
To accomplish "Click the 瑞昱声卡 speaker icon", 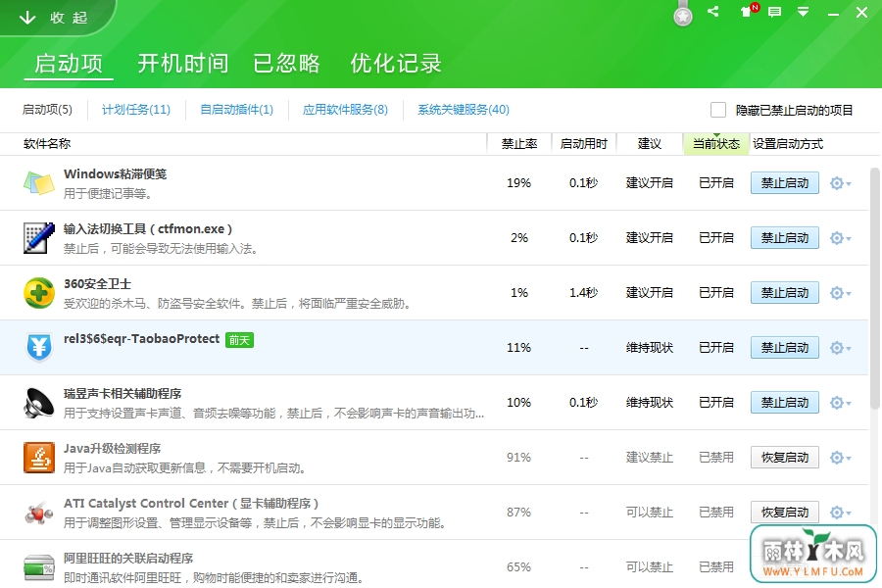I will tap(39, 403).
